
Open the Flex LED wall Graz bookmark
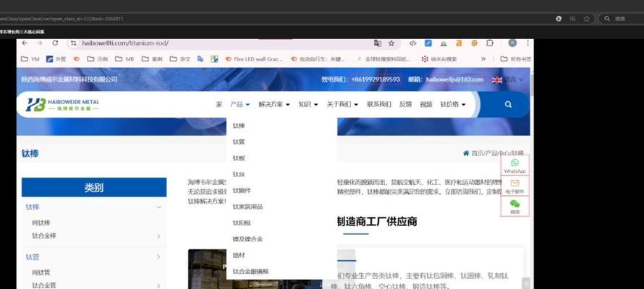click(x=254, y=59)
